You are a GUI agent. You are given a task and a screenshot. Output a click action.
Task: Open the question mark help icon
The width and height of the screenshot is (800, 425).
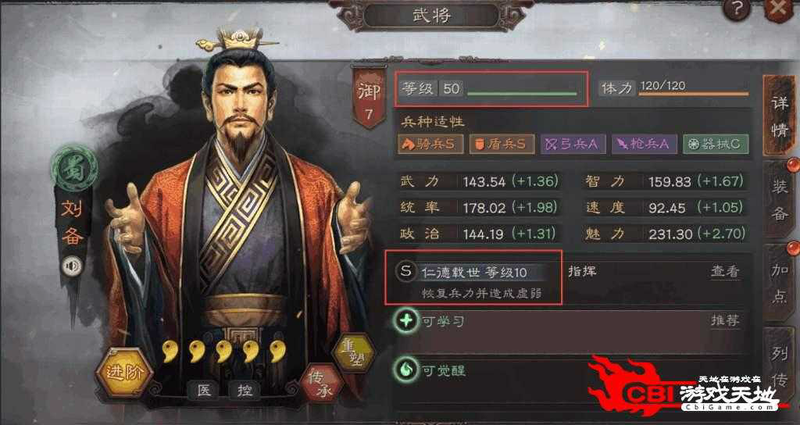point(736,9)
